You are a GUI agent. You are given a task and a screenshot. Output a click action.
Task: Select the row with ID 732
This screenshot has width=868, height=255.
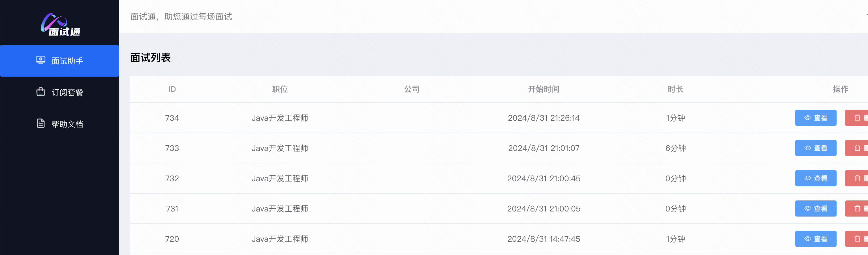[499, 178]
